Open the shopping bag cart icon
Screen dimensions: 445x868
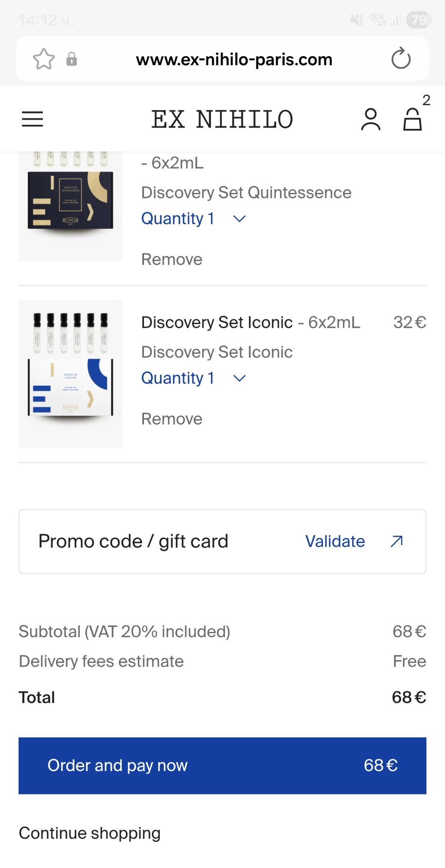coord(413,119)
